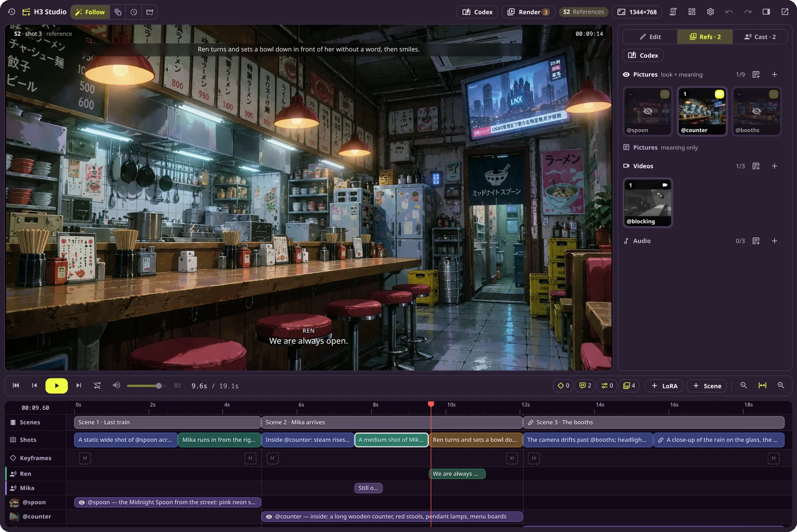Select Mika's 'Still o...' dialogue clip
Screen dimensions: 797x532
pos(369,488)
